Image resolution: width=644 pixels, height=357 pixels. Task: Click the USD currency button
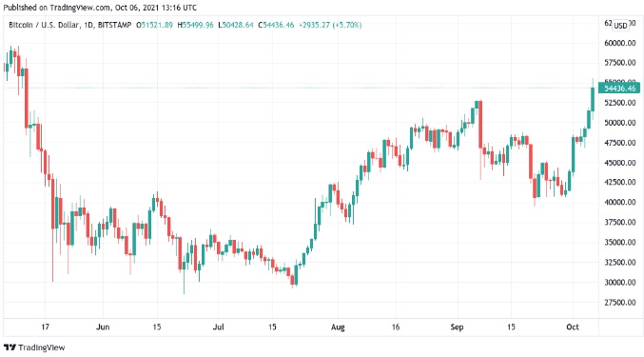tap(620, 26)
